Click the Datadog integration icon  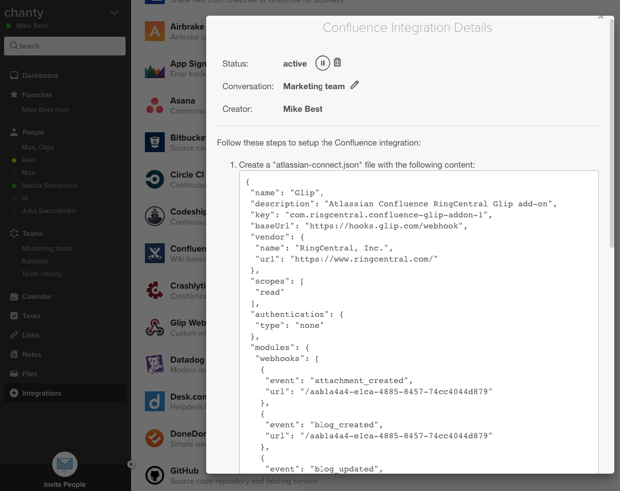tap(155, 364)
